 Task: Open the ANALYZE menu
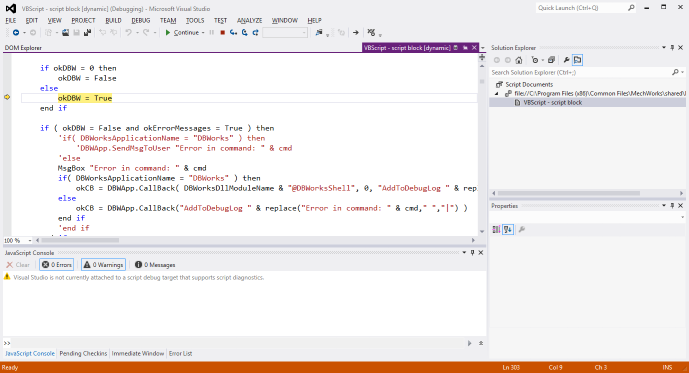tap(250, 21)
